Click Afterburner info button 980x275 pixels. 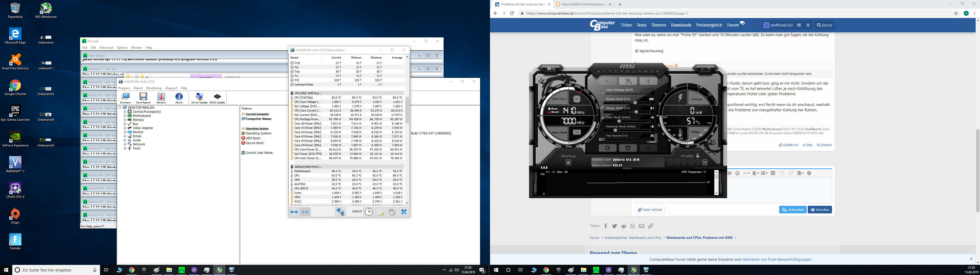[x=648, y=81]
